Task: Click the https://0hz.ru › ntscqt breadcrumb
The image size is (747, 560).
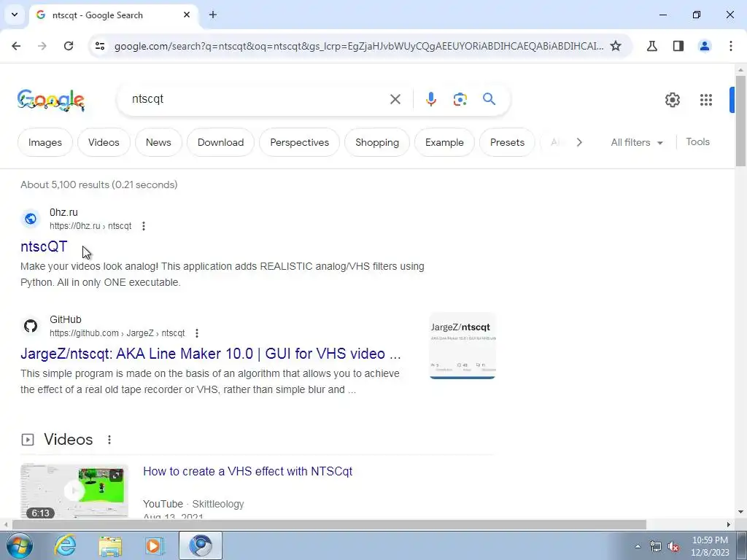Action: [x=90, y=226]
